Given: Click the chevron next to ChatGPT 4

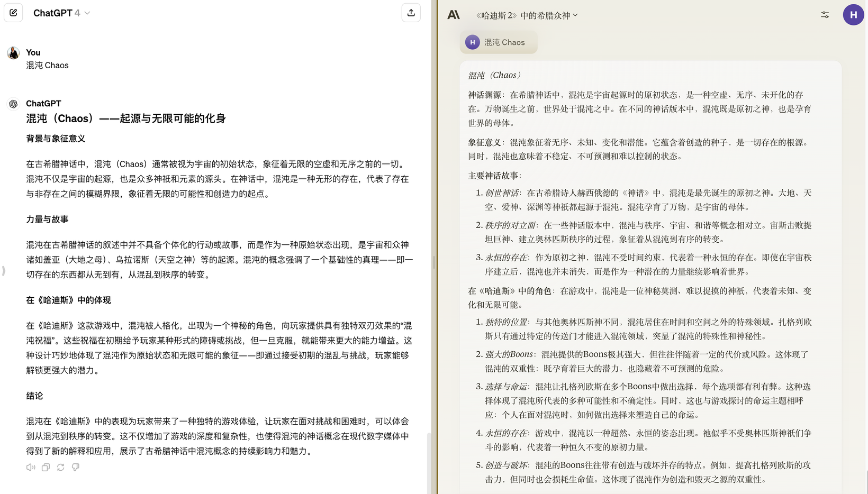Looking at the screenshot, I should [87, 13].
